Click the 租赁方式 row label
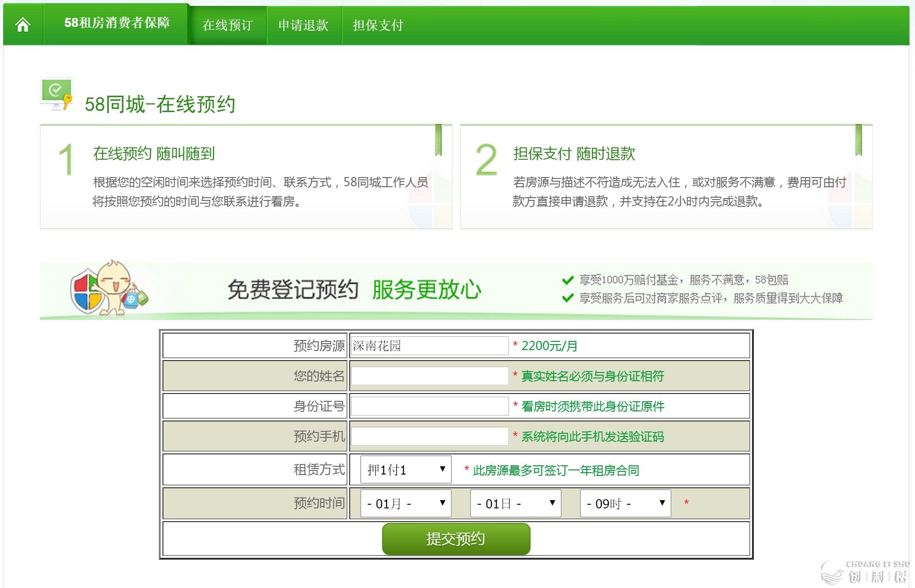Screen dimensions: 915x588 coord(319,469)
